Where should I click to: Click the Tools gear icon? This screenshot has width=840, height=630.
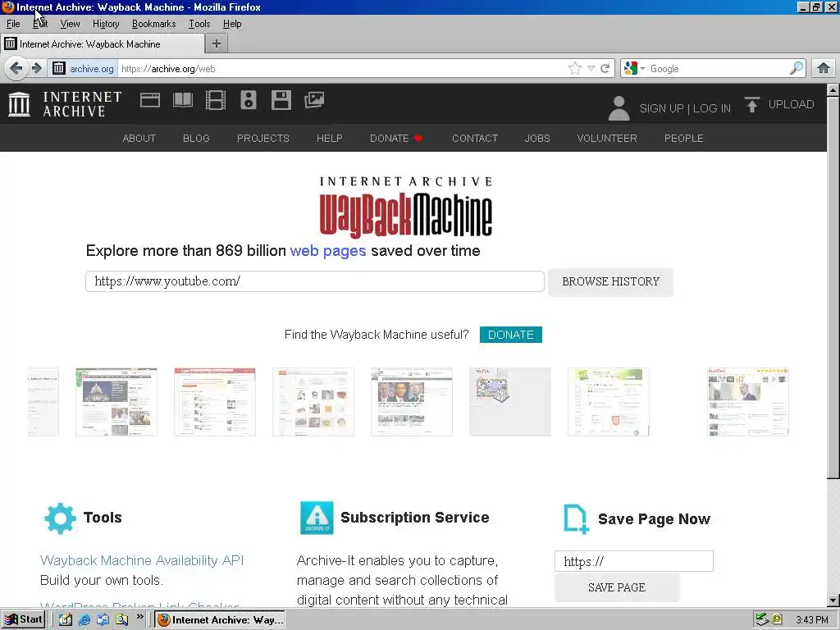pos(60,518)
